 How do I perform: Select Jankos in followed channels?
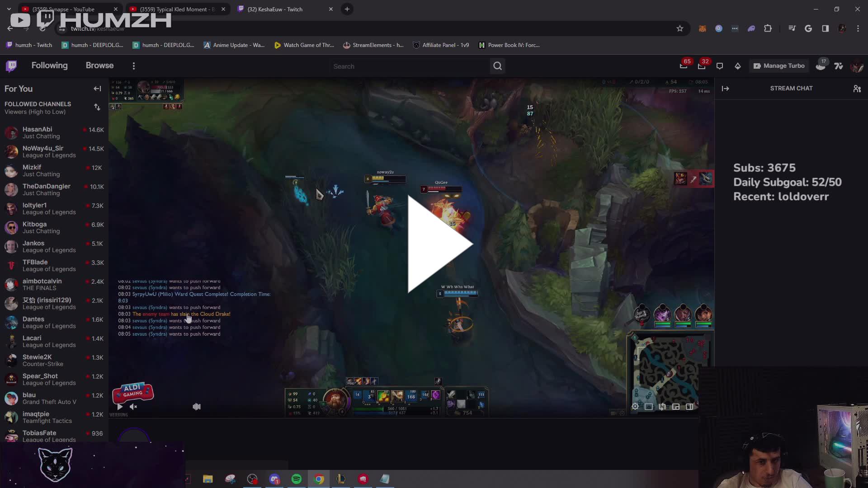54,246
